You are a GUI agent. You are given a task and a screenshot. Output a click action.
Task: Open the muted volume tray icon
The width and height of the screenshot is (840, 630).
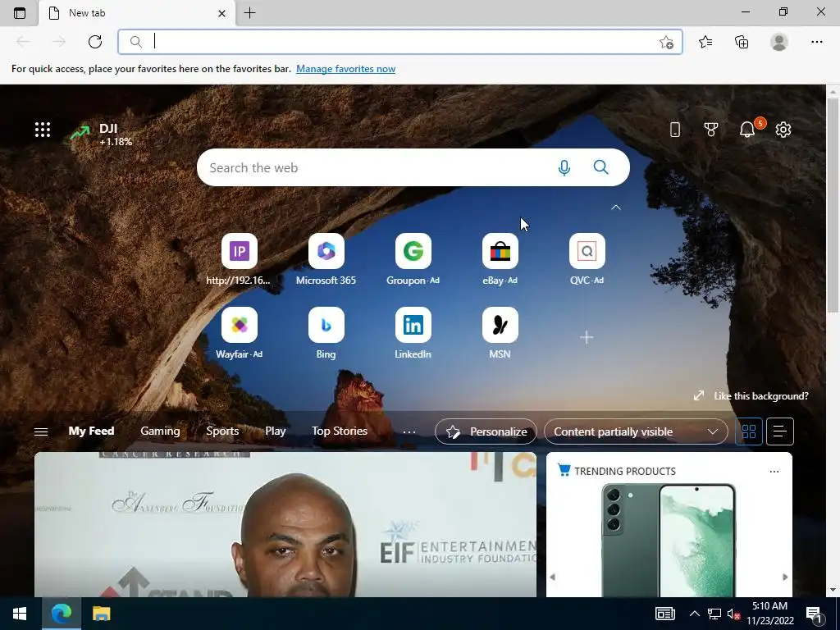[734, 614]
